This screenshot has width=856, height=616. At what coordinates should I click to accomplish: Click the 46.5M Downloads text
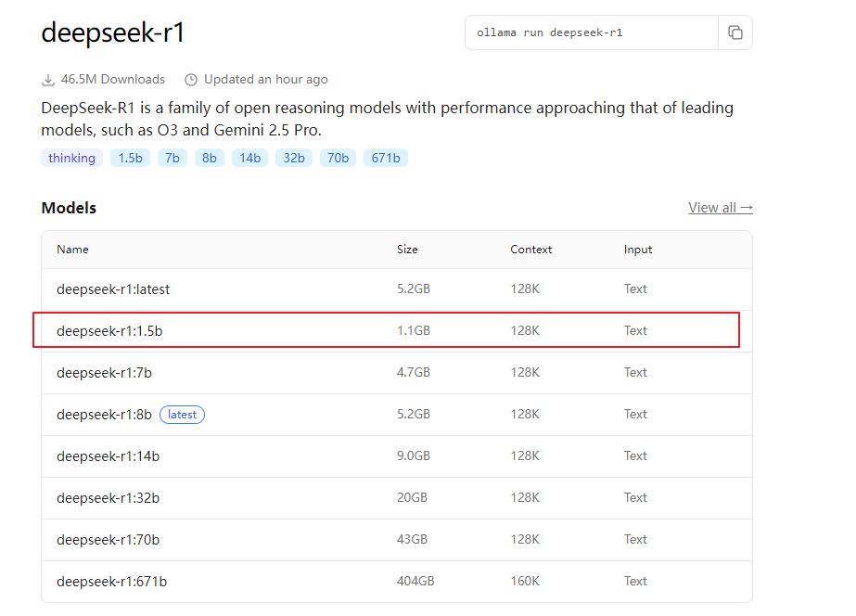[x=113, y=79]
